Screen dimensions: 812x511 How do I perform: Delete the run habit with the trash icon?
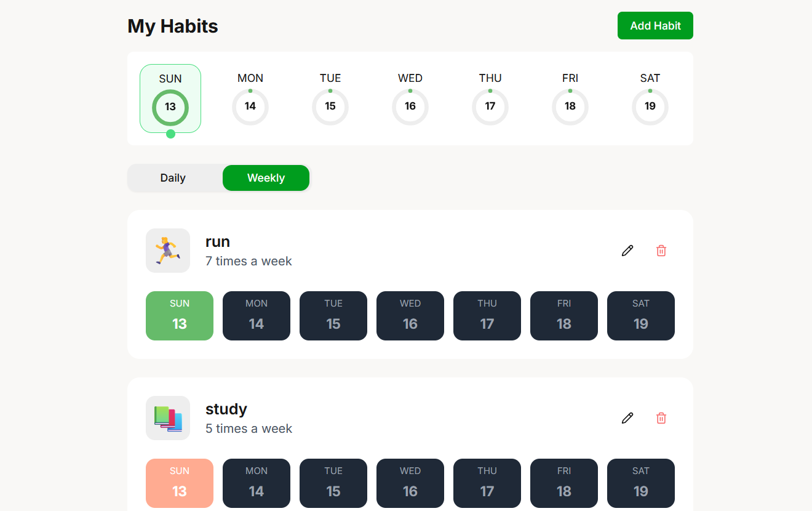661,251
